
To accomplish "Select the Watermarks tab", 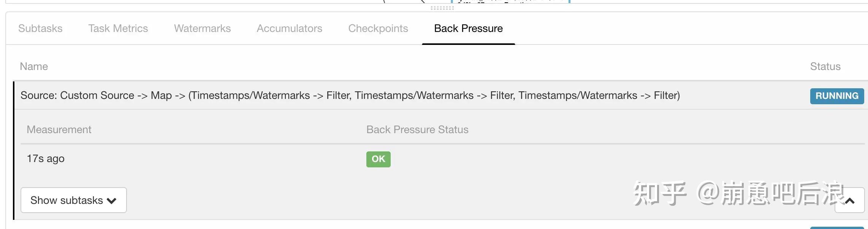I will click(202, 29).
